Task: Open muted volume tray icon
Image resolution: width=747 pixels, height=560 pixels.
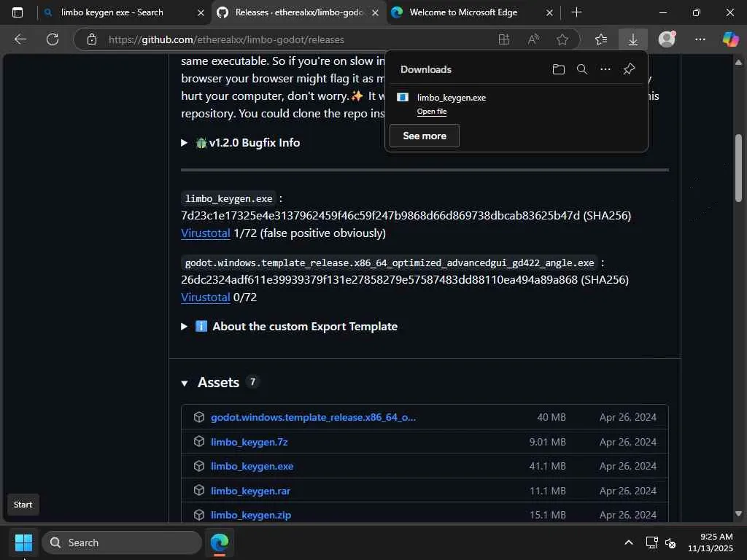Action: (x=670, y=542)
